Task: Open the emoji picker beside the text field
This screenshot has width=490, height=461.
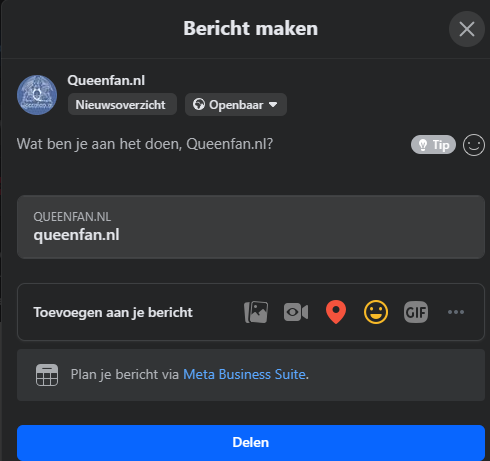Action: point(474,145)
